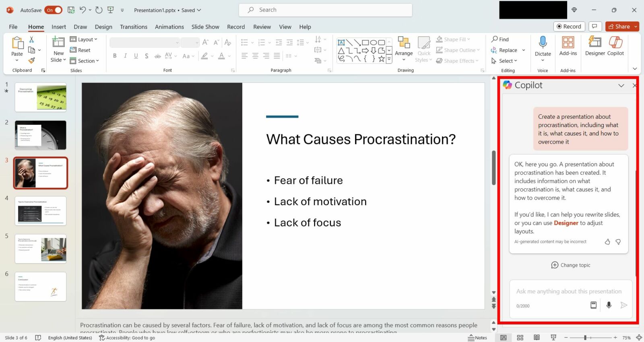Image resolution: width=644 pixels, height=342 pixels.
Task: Toggle the AutoSave switch
Action: [53, 10]
